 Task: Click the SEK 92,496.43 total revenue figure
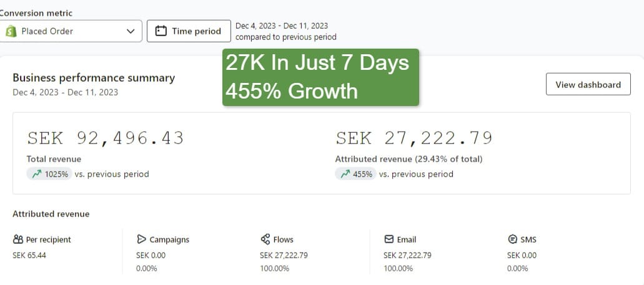point(105,138)
